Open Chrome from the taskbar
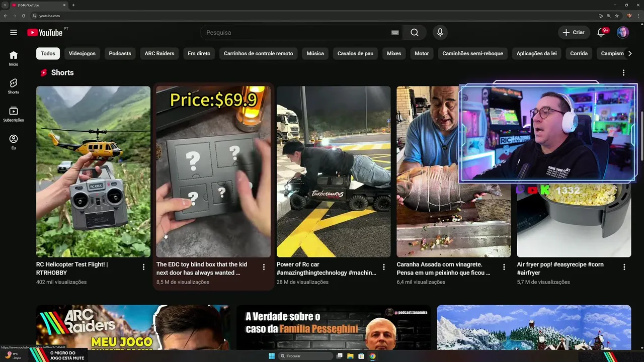644x362 pixels. [x=372, y=356]
